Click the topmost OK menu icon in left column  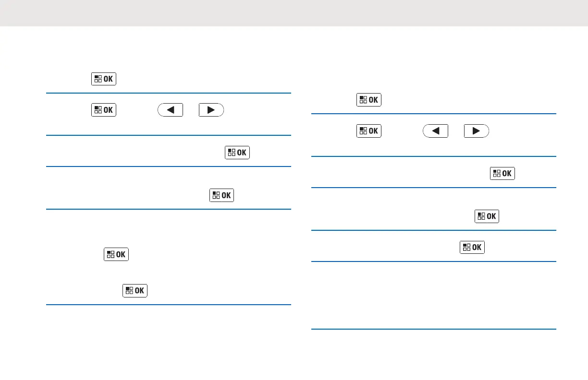(x=104, y=79)
